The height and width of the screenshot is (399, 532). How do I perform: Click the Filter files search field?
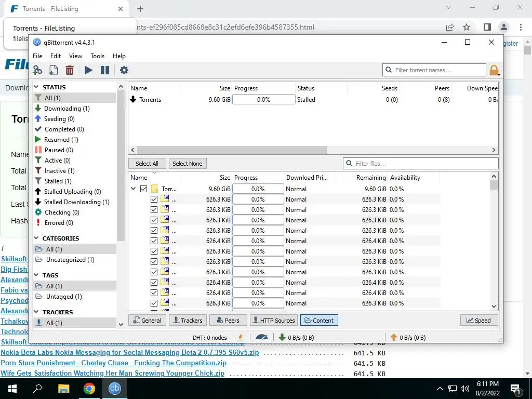coord(420,164)
